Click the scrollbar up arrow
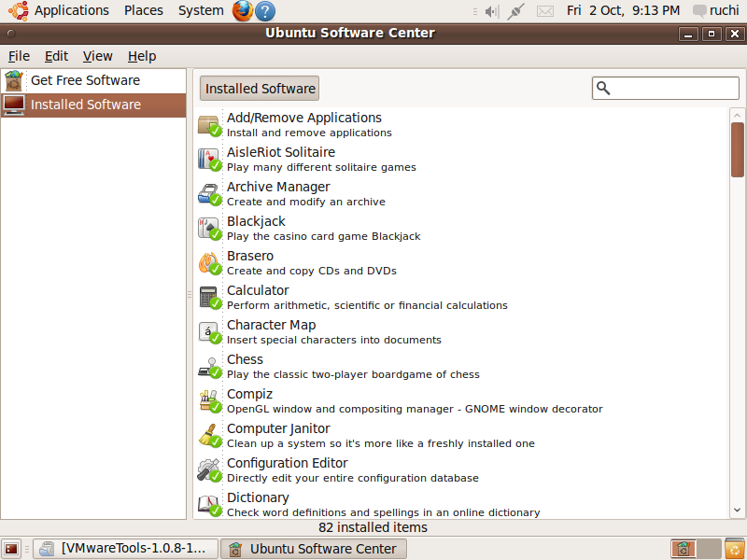Image resolution: width=747 pixels, height=560 pixels. (737, 115)
